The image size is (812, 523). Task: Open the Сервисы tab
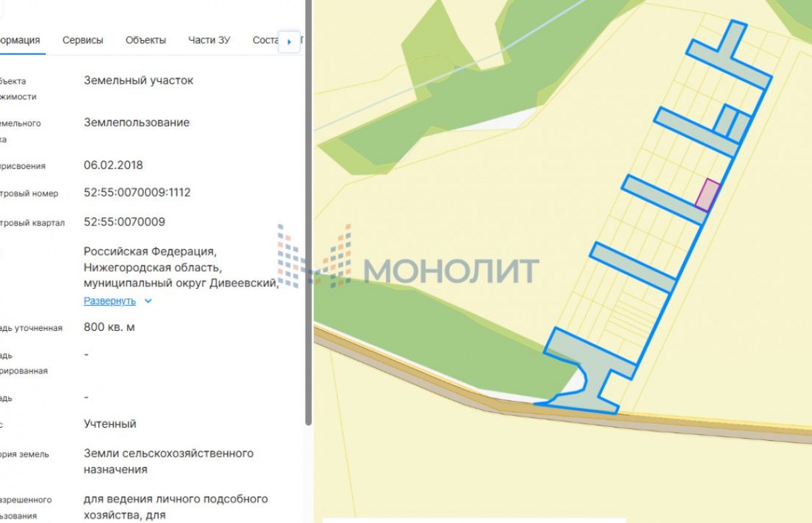pyautogui.click(x=83, y=40)
